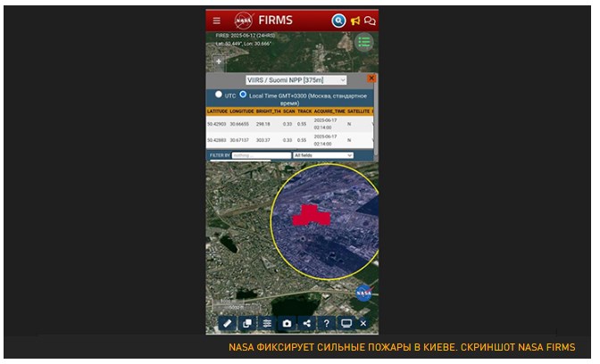Capture map with the camera tool
The height and width of the screenshot is (364, 600).
[x=287, y=324]
